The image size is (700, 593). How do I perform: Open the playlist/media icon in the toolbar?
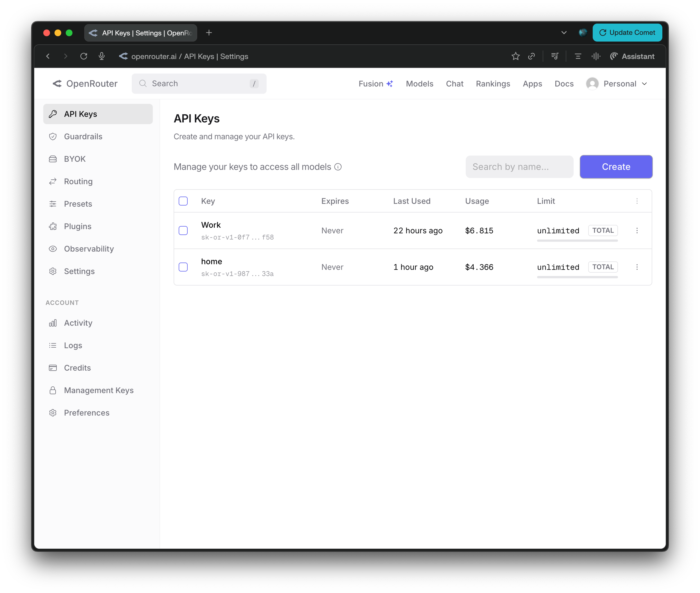tap(555, 56)
